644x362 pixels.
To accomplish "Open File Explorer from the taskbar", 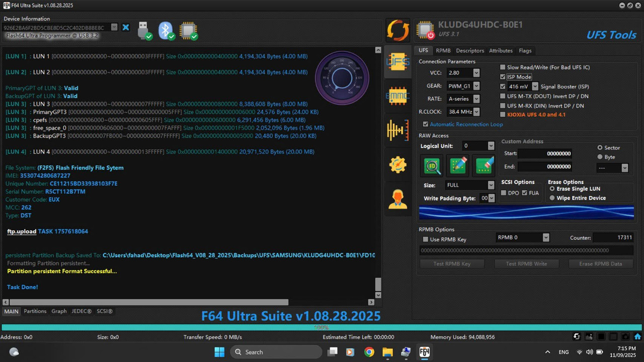I will click(x=387, y=352).
